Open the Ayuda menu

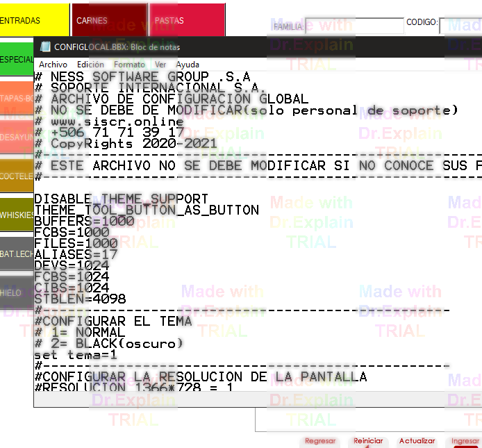pos(188,65)
